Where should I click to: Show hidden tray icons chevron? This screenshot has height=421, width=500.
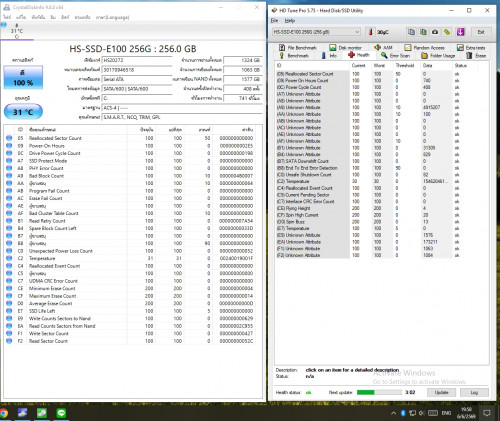(x=393, y=413)
